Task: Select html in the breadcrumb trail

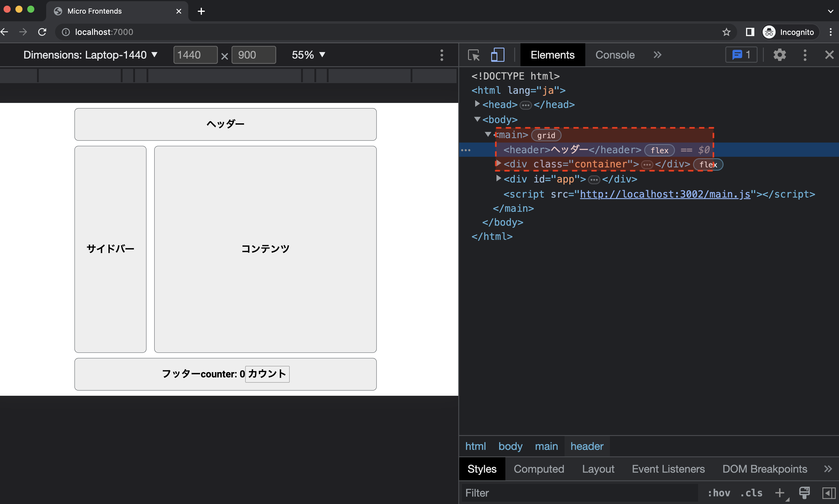Action: tap(475, 446)
